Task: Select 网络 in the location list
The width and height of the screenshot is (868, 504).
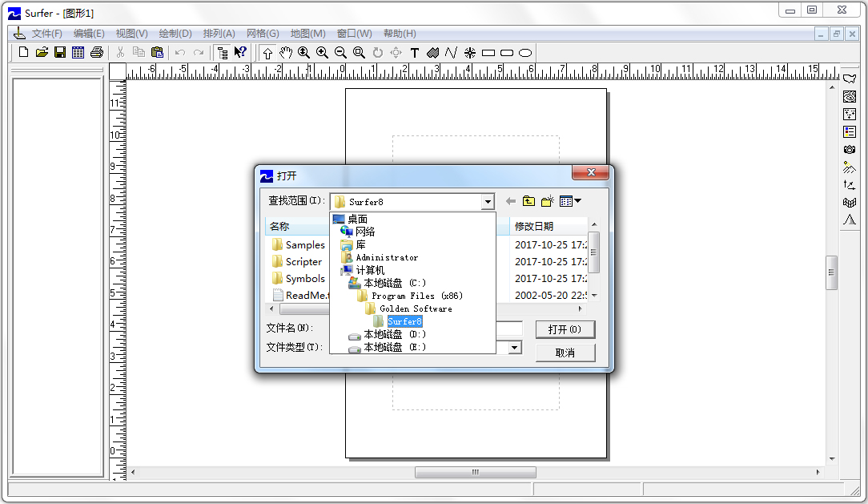Action: point(365,232)
